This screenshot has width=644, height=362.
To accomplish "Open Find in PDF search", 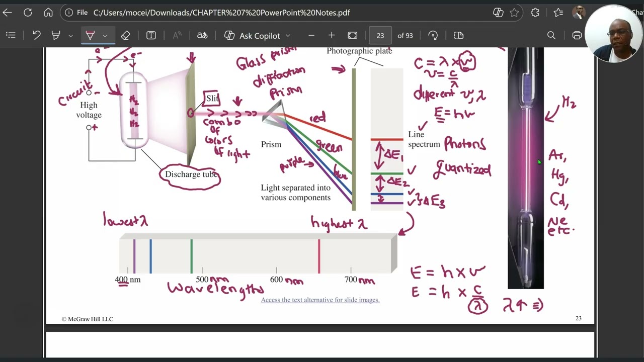I will (x=551, y=35).
